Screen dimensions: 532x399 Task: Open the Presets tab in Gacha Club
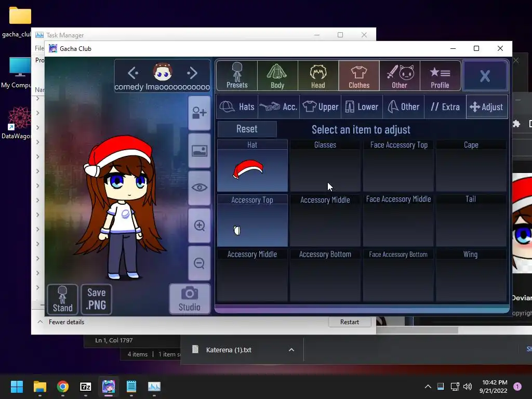pyautogui.click(x=237, y=75)
